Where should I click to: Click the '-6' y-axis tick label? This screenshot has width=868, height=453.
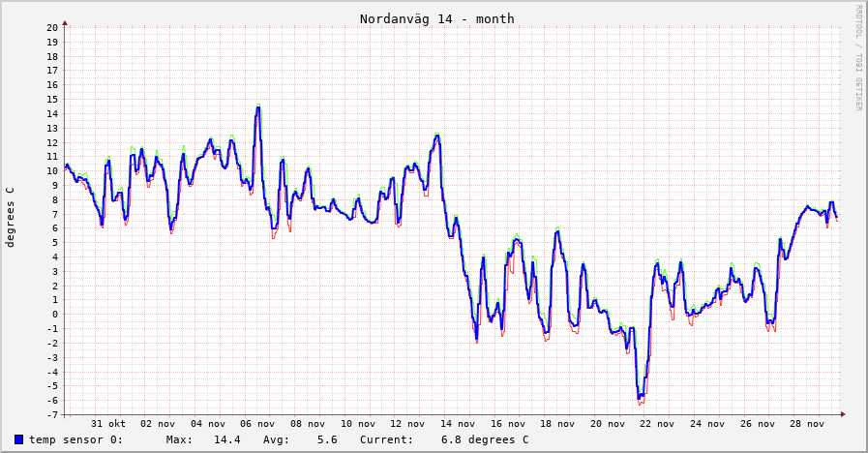coord(52,401)
